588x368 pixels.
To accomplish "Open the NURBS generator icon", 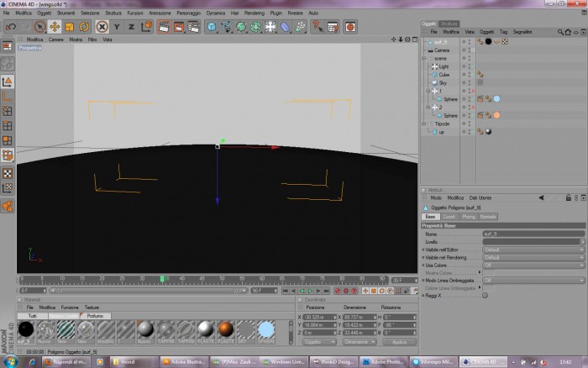I will 241,27.
